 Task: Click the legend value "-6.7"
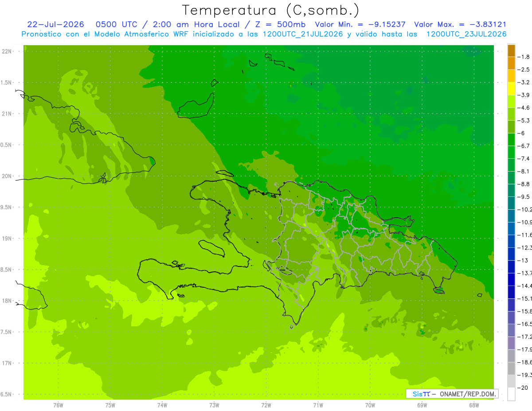click(524, 146)
